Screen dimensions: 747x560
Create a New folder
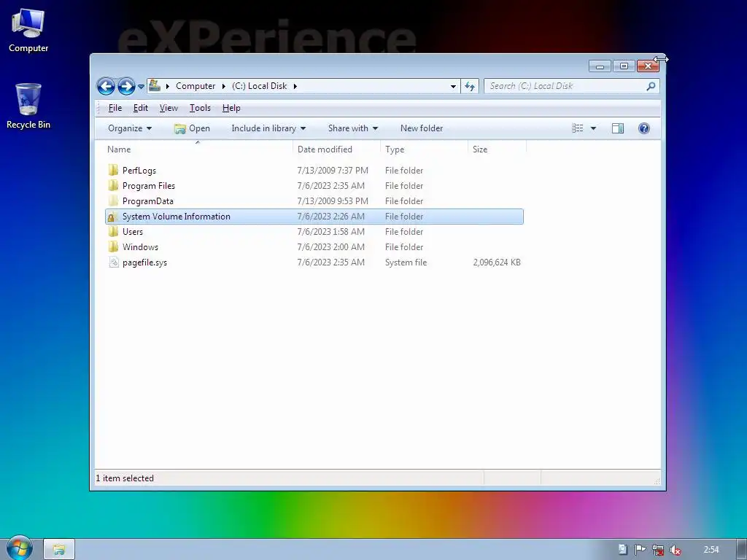click(x=422, y=128)
